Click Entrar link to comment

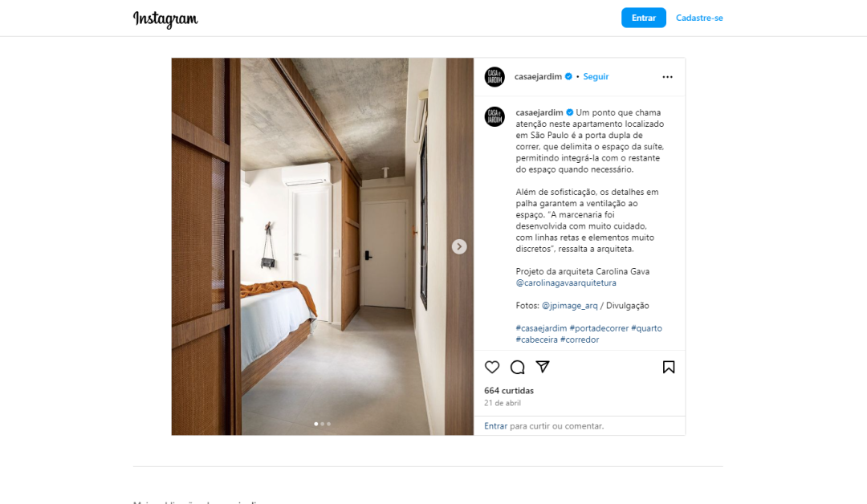[495, 425]
